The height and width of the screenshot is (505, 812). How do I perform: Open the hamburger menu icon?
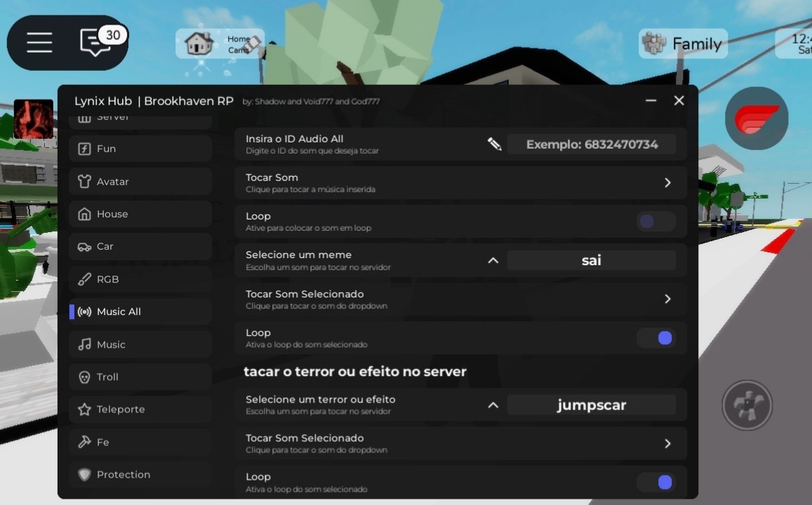pos(39,43)
